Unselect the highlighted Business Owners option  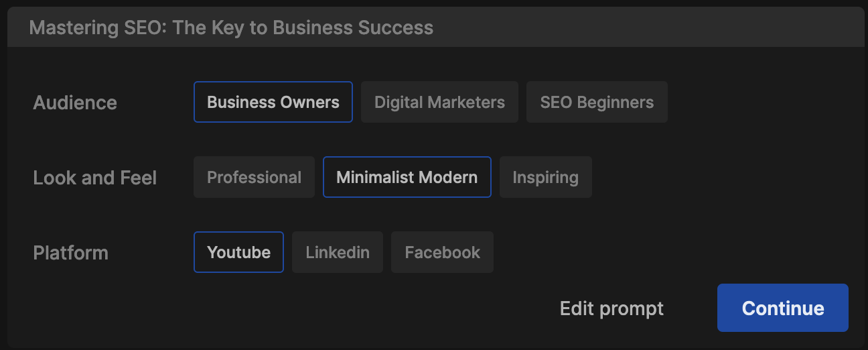click(273, 102)
